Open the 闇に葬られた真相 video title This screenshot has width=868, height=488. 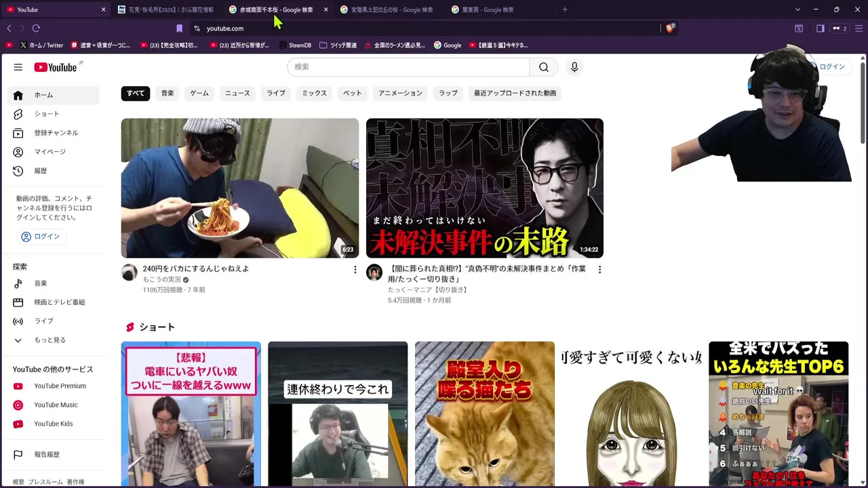(487, 274)
